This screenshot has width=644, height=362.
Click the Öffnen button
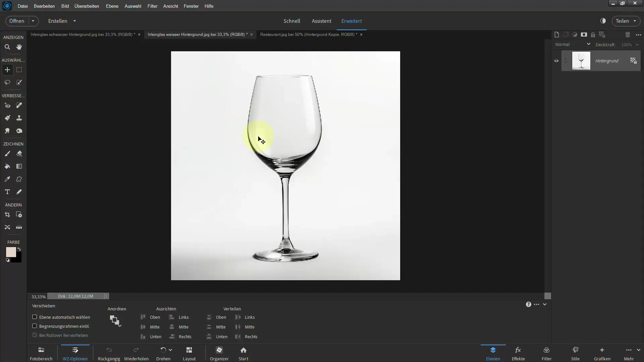pos(16,21)
